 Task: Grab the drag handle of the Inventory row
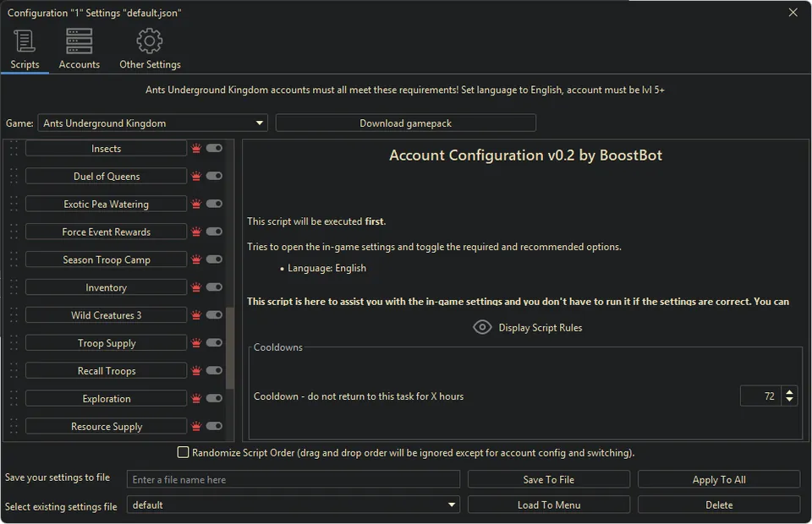tap(14, 287)
